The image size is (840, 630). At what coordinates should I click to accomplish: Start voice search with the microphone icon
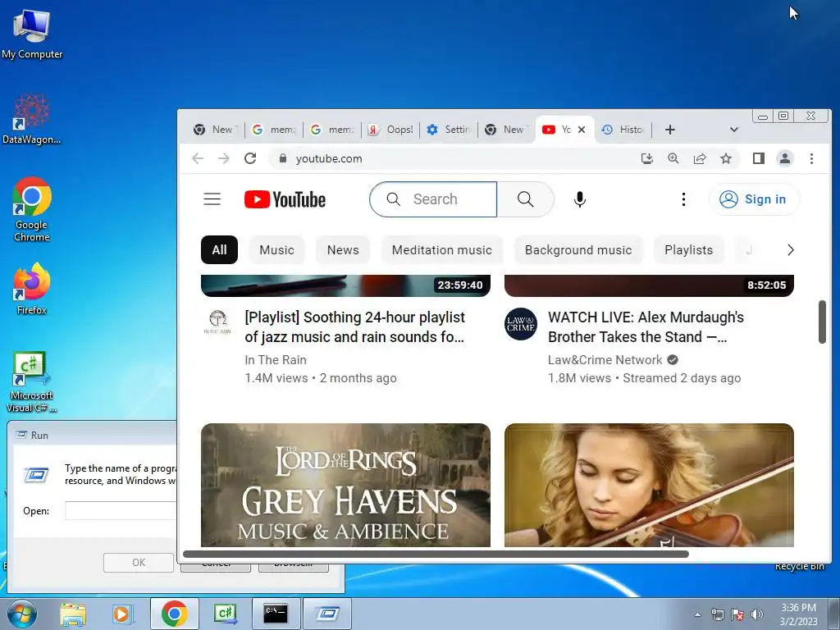pyautogui.click(x=579, y=199)
